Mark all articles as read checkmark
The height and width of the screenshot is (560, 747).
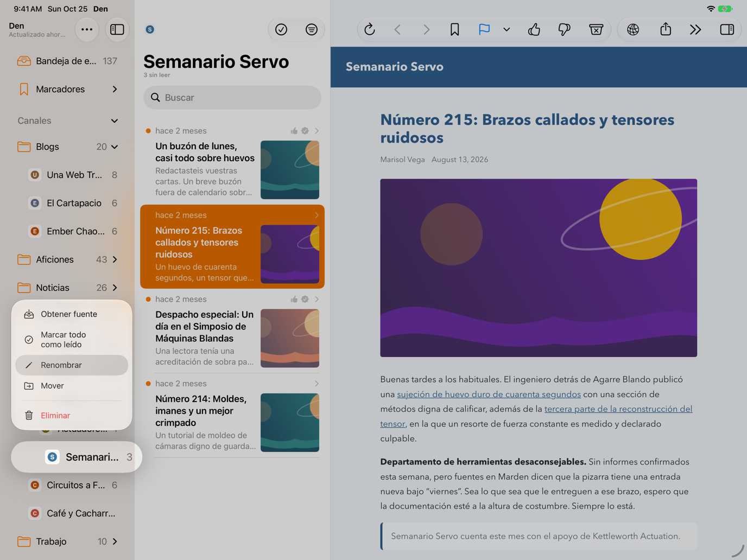tap(281, 30)
